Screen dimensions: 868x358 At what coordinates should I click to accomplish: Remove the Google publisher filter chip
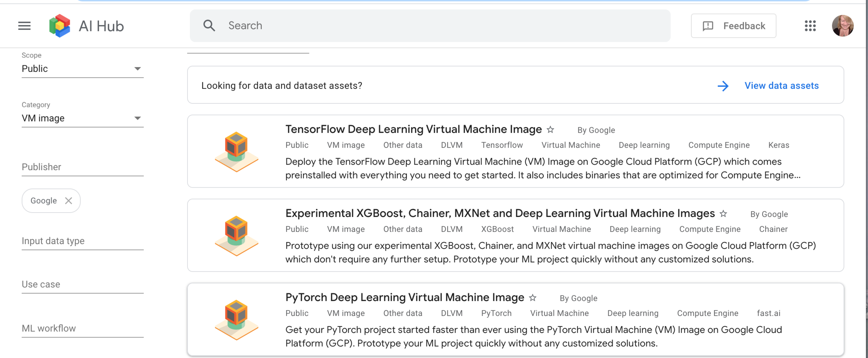pyautogui.click(x=68, y=201)
